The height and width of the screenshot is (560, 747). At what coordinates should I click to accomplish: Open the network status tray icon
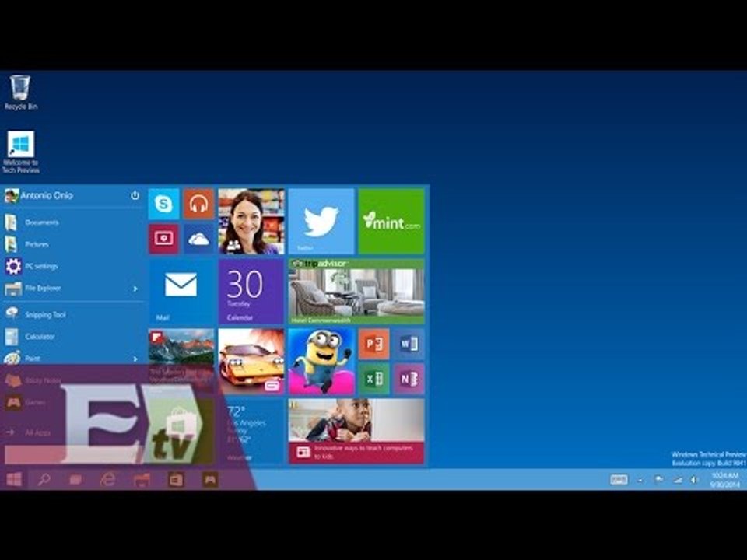click(x=678, y=480)
